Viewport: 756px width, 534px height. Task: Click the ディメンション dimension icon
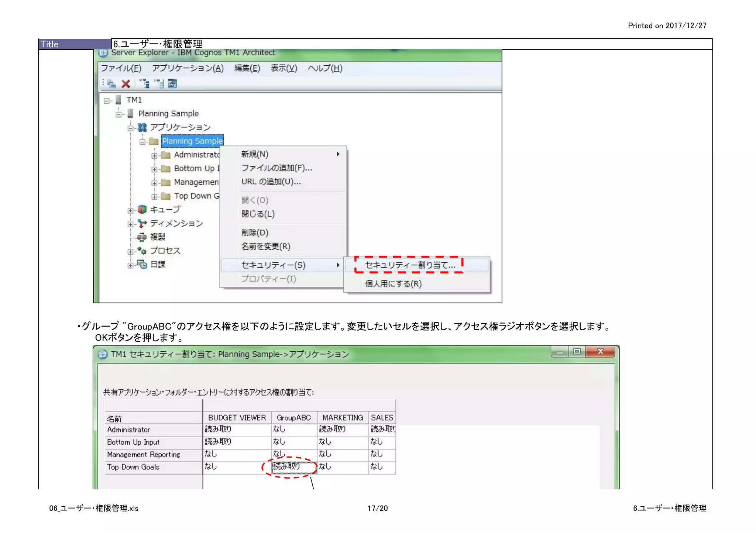(142, 223)
